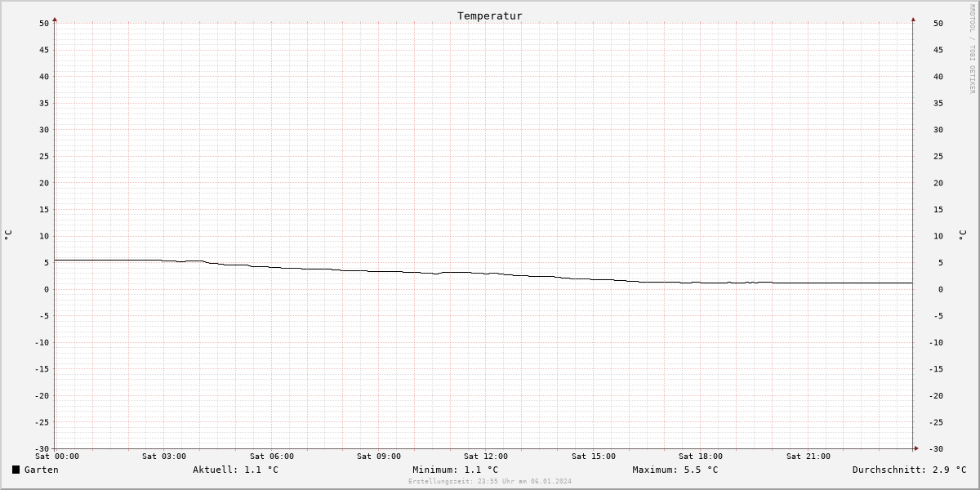Click the '0' label on the left axis
The width and height of the screenshot is (980, 490).
coord(47,289)
